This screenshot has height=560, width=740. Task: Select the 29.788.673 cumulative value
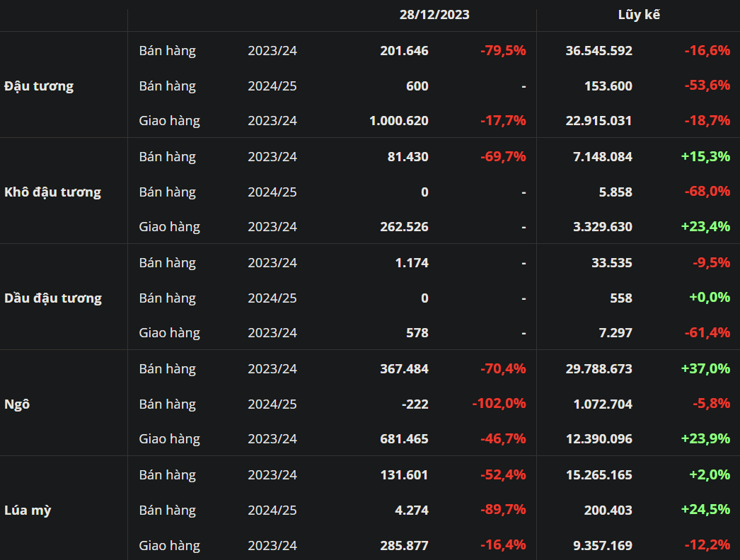[x=599, y=369]
